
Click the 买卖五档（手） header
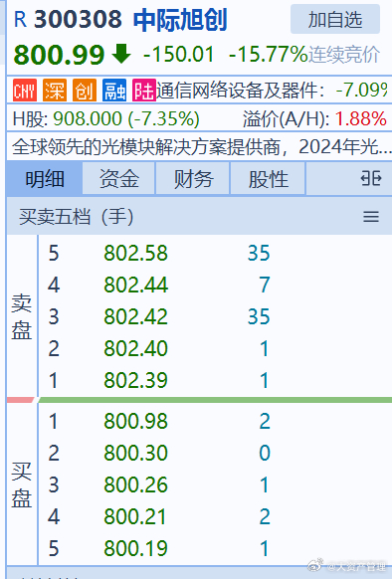(77, 217)
